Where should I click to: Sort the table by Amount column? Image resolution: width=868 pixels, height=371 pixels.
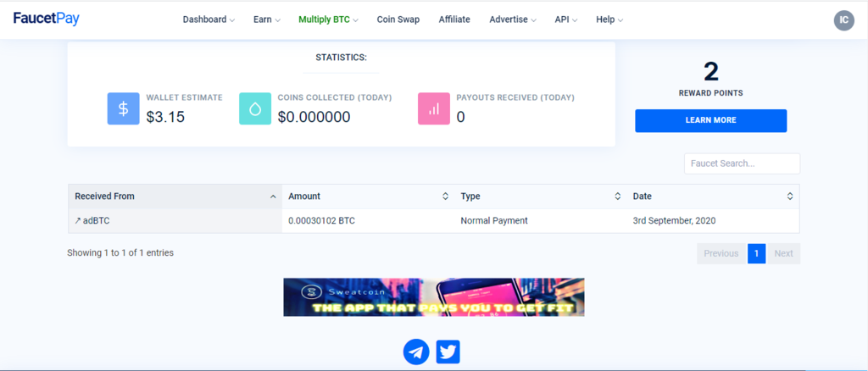click(368, 197)
